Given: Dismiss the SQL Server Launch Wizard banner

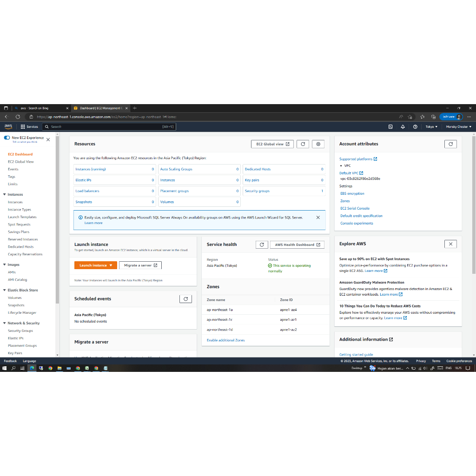Looking at the screenshot, I should (x=318, y=218).
